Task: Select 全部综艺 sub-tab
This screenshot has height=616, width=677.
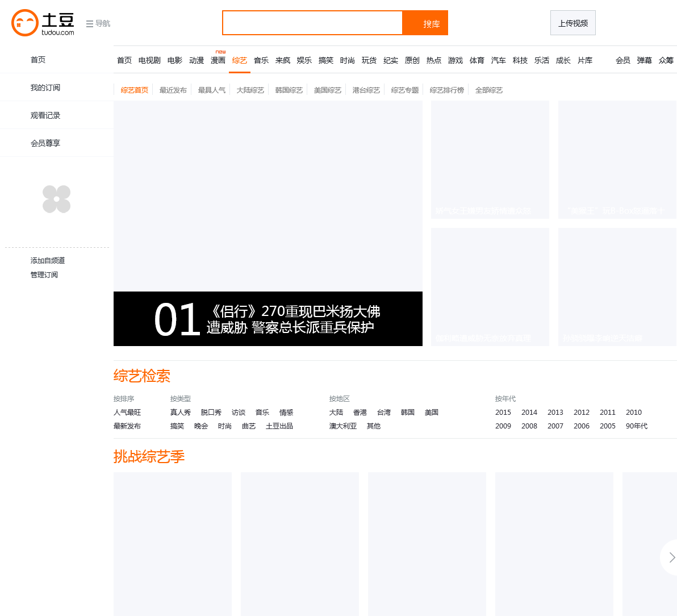Action: [489, 90]
